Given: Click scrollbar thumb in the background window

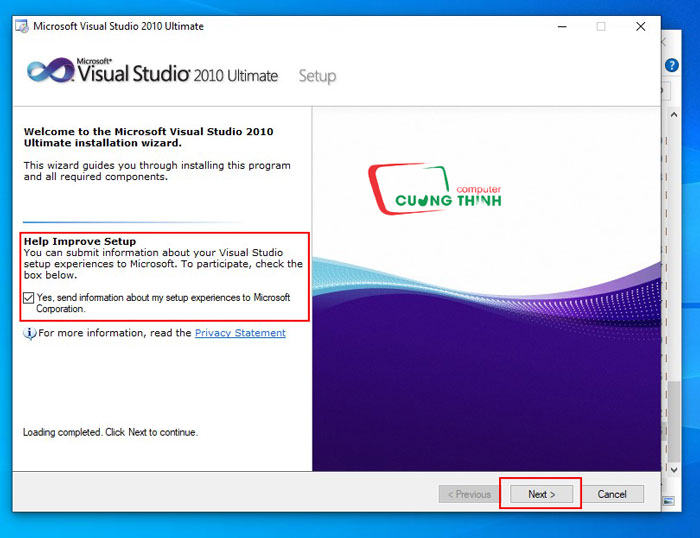Looking at the screenshot, I should coord(674,422).
